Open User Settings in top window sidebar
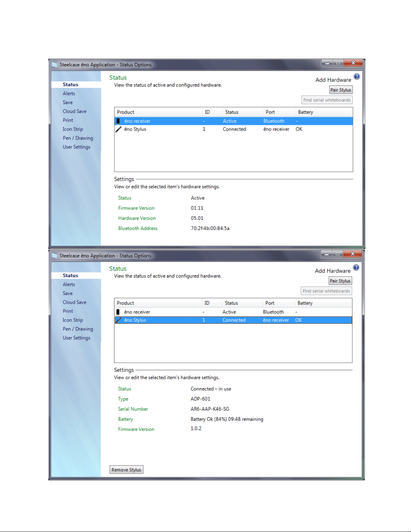The height and width of the screenshot is (532, 411). (76, 147)
